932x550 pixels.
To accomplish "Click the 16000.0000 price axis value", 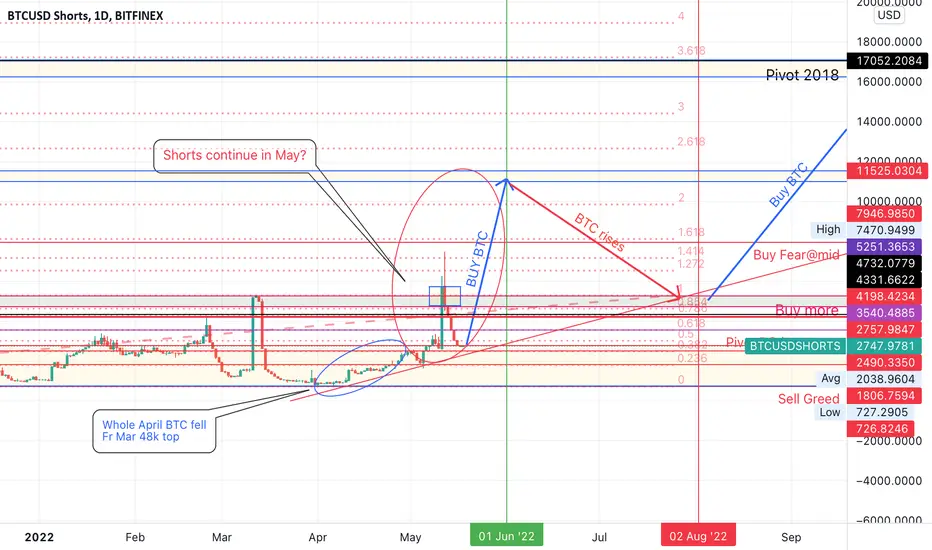I will click(889, 81).
